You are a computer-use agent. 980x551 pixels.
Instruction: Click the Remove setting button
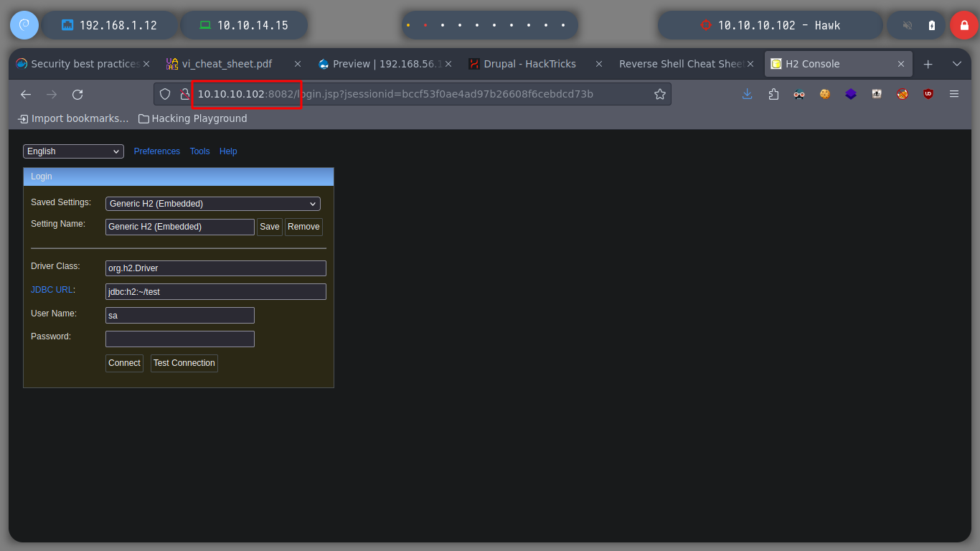[303, 227]
